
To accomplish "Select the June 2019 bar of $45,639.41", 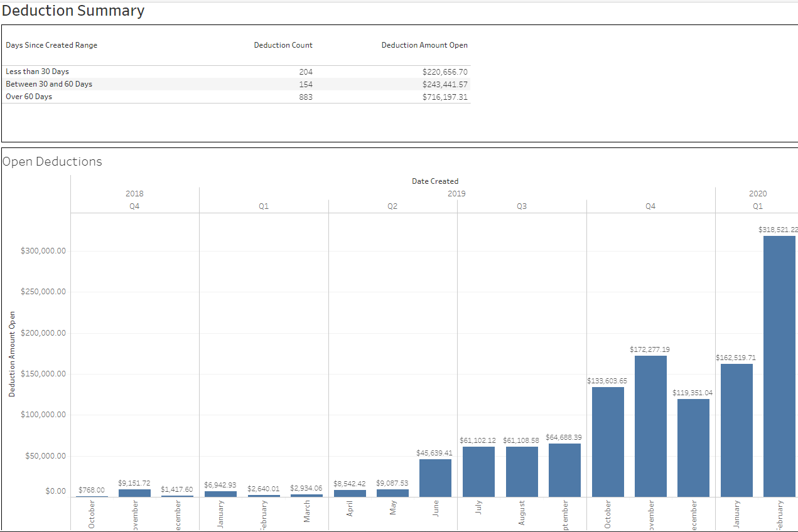I will point(436,478).
